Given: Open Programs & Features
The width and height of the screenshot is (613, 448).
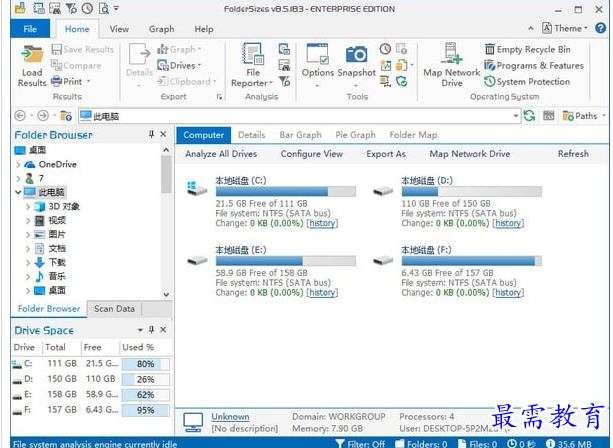Looking at the screenshot, I should point(534,65).
